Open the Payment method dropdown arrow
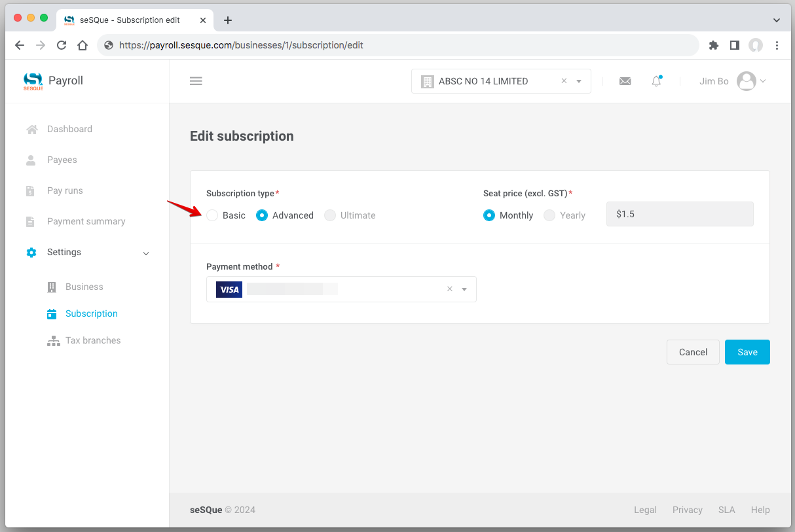 tap(464, 289)
